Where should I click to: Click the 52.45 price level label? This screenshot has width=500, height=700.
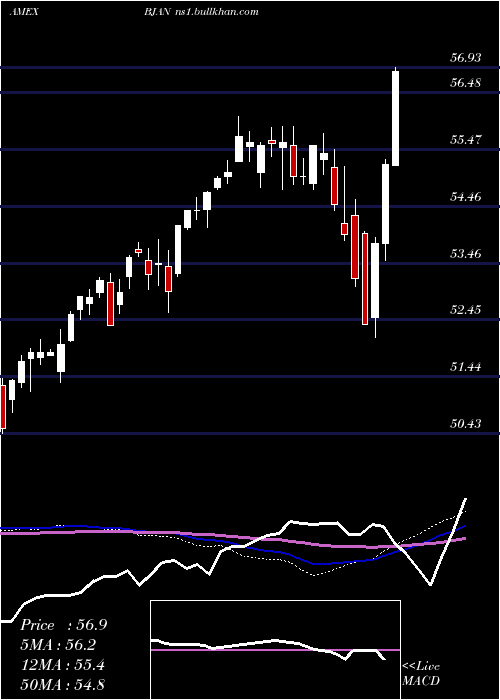pyautogui.click(x=466, y=309)
